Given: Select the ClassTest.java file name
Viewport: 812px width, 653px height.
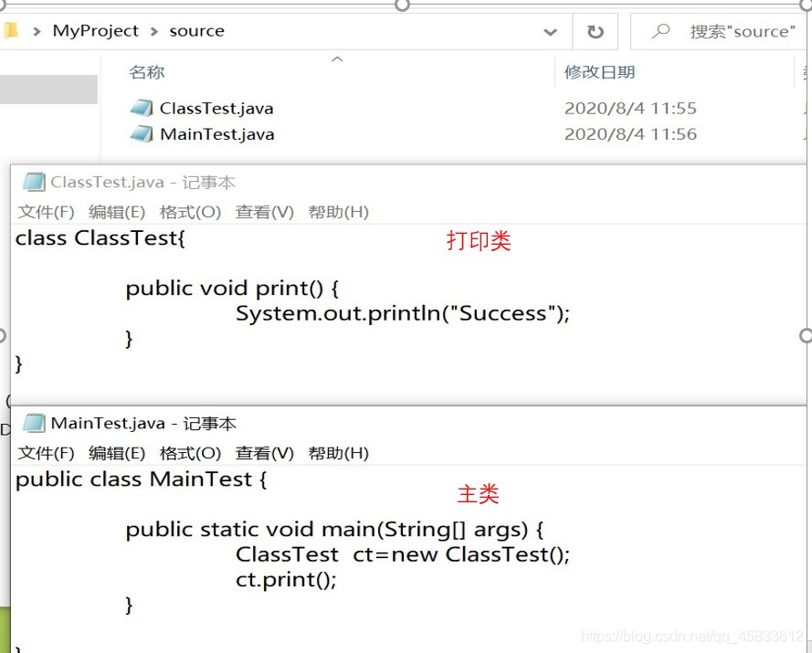Looking at the screenshot, I should [216, 109].
